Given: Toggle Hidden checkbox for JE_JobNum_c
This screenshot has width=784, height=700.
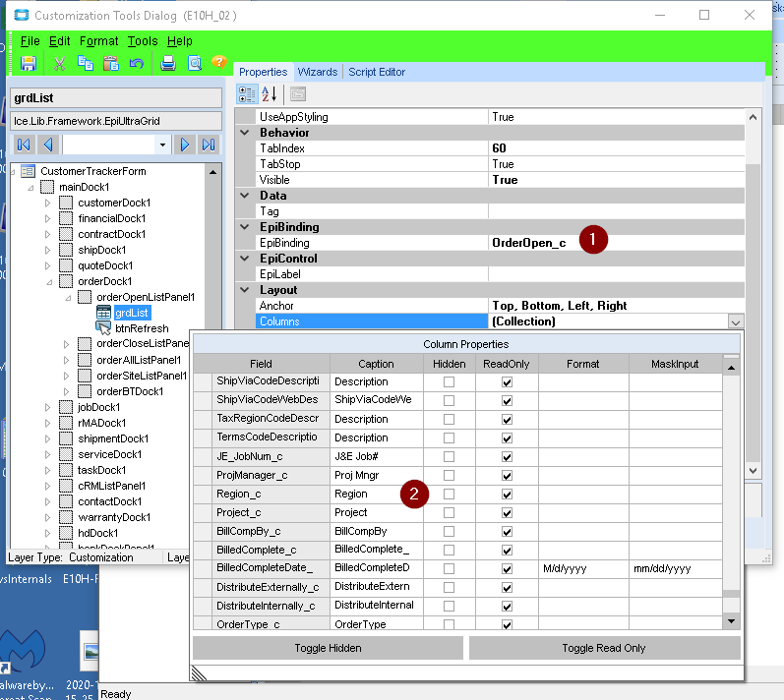Looking at the screenshot, I should 449,456.
